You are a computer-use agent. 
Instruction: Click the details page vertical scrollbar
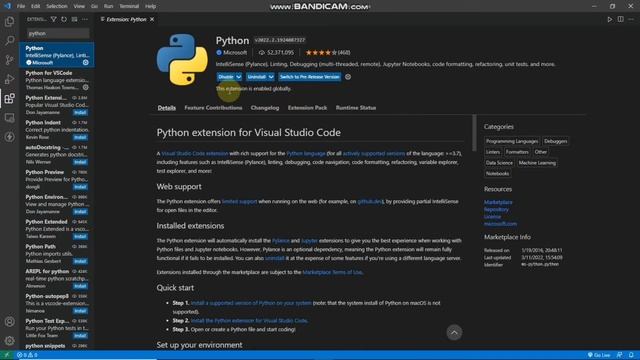tap(474, 133)
